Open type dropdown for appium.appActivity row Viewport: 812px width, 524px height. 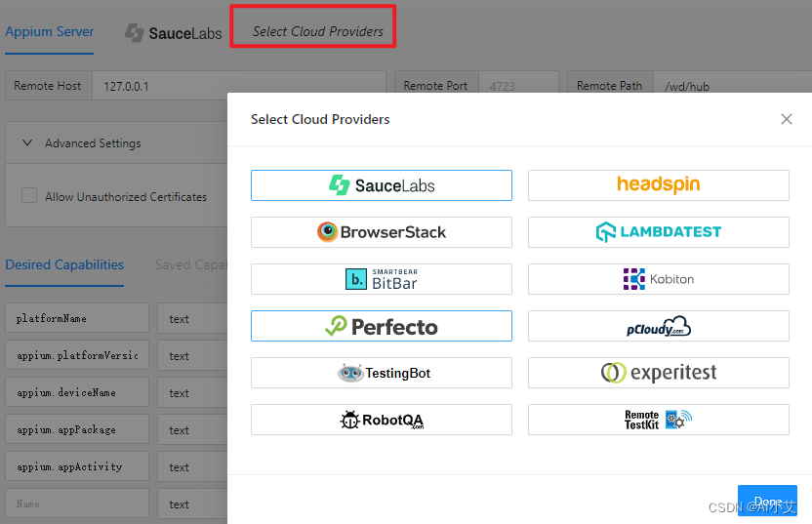point(192,466)
